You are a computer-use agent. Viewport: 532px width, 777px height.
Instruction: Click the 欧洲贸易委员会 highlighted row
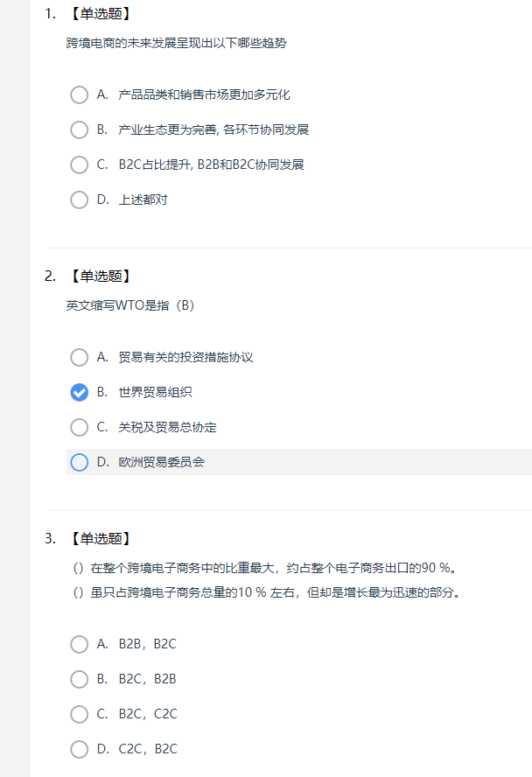299,462
